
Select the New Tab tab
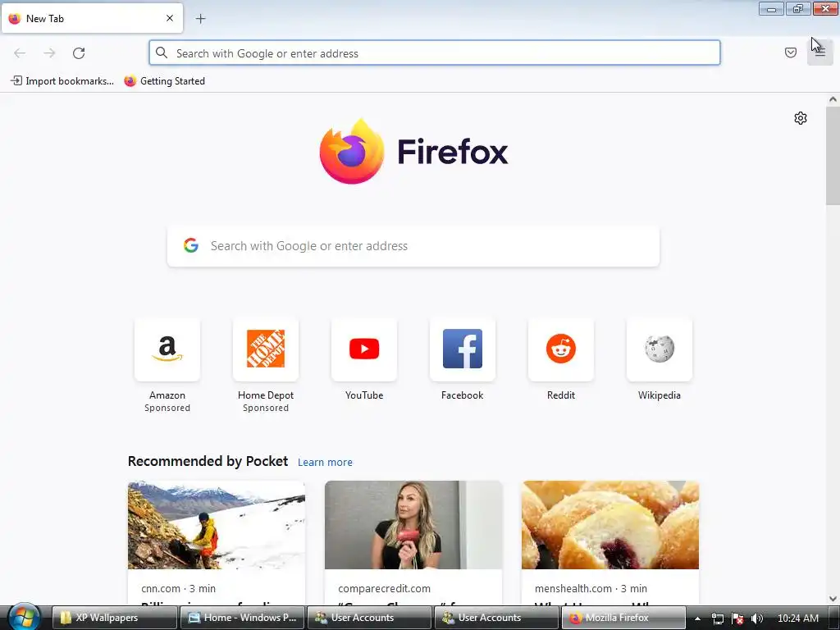92,18
